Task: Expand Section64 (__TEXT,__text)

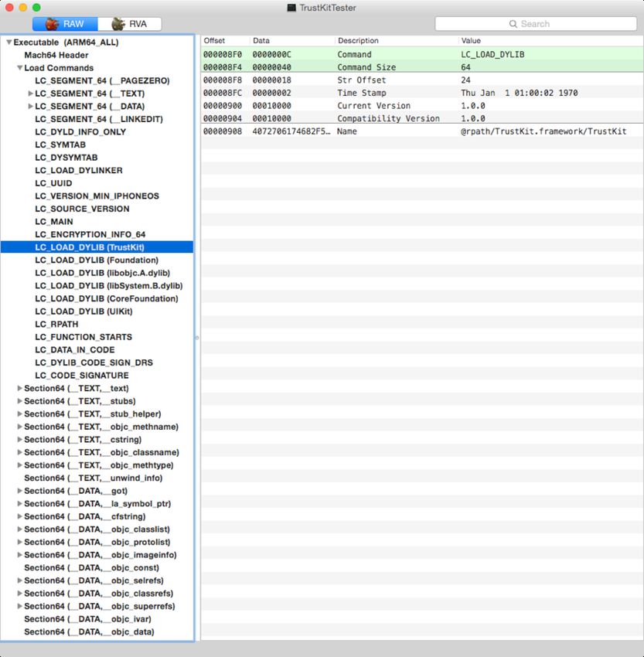Action: (19, 389)
